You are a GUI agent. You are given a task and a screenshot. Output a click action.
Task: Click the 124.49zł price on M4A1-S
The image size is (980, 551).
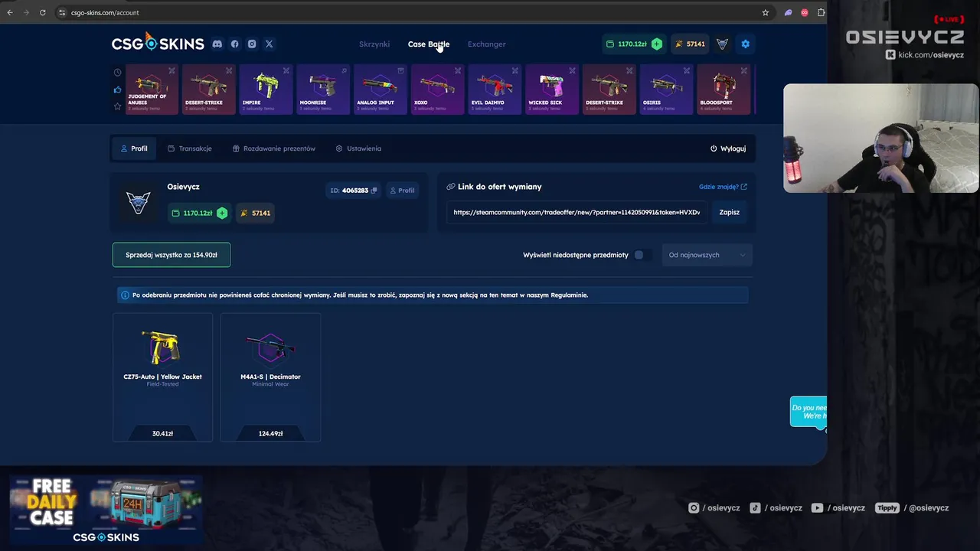[270, 433]
